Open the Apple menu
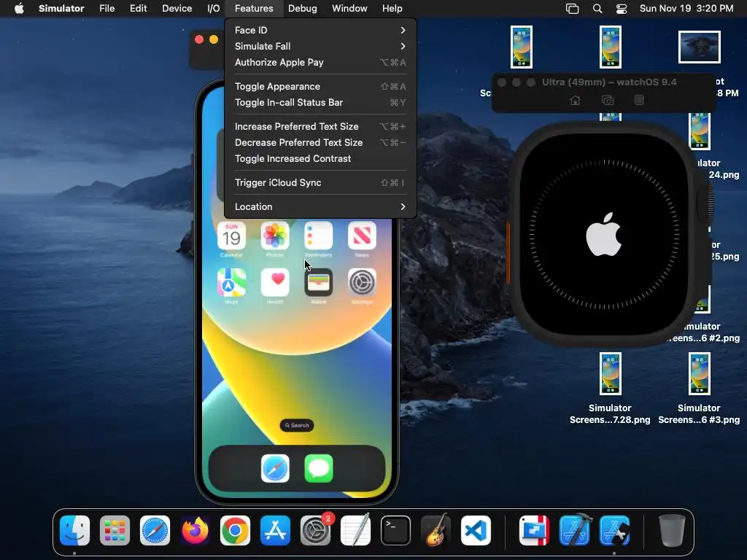 click(19, 8)
